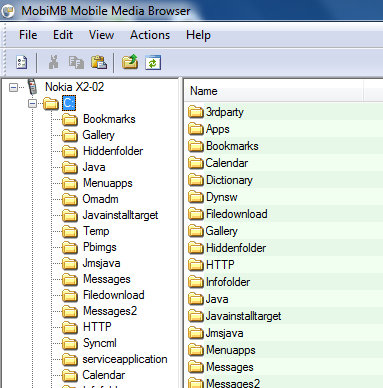383x388 pixels.
Task: Click the folder icon next to 3rdparty
Action: coord(196,112)
